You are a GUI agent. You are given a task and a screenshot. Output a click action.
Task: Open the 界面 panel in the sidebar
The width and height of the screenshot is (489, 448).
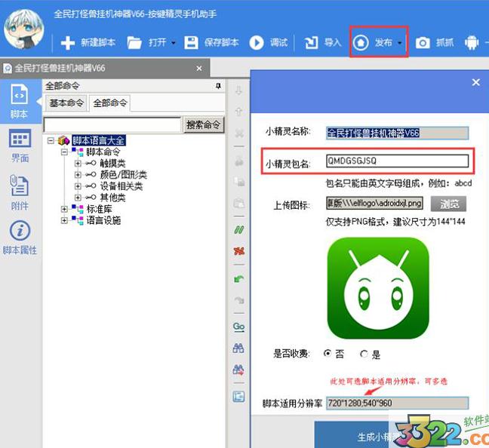tap(20, 146)
